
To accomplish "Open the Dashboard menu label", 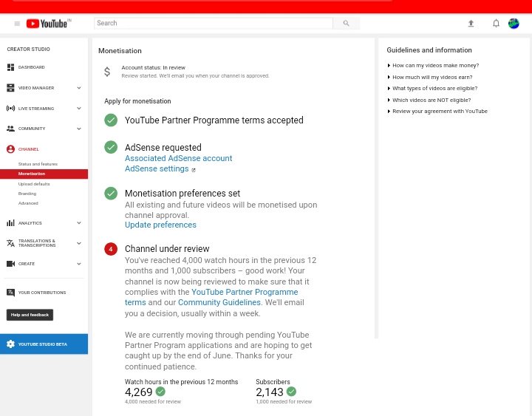I will (x=32, y=67).
